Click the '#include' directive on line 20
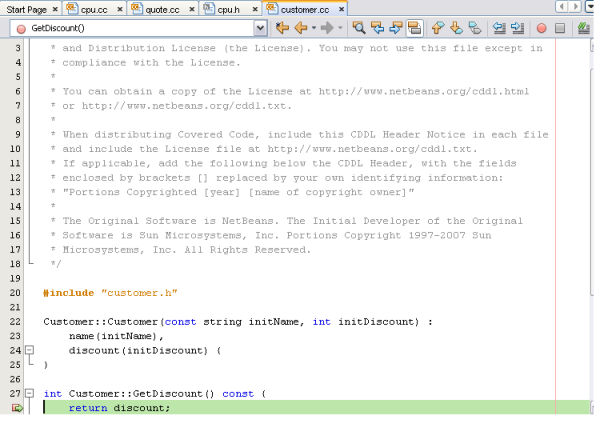Image resolution: width=600 pixels, height=424 pixels. click(68, 293)
